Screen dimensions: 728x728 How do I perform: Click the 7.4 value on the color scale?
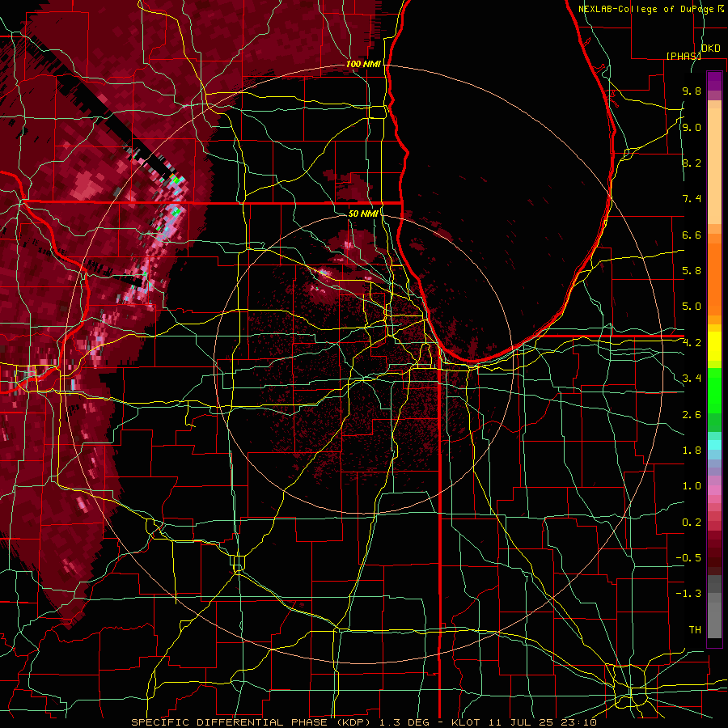pos(692,199)
